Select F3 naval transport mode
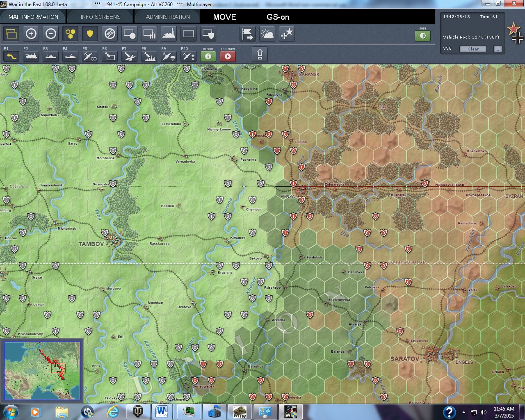Screen dimensions: 525x420 [x=51, y=56]
